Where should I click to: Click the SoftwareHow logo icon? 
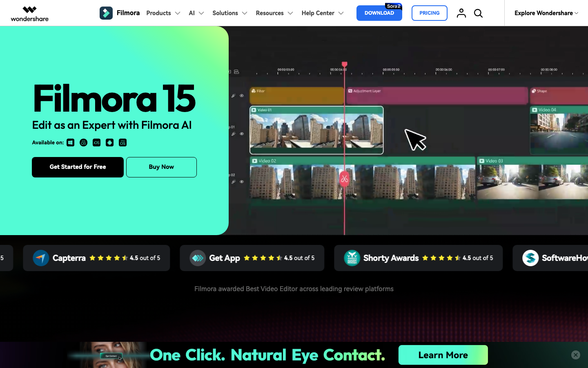coord(530,258)
